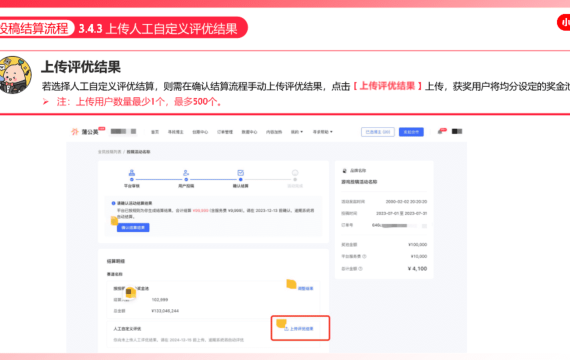Click the mascot avatar beside the heading
The width and height of the screenshot is (570, 360).
(14, 75)
